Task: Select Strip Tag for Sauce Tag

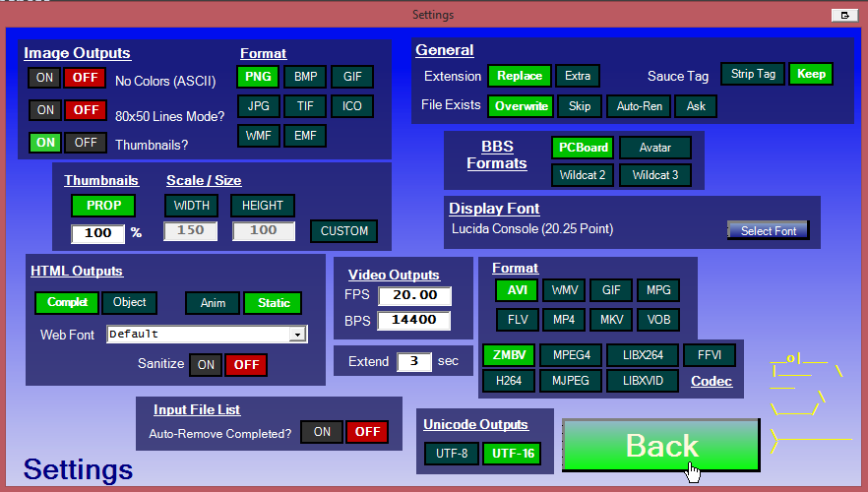Action: tap(753, 74)
